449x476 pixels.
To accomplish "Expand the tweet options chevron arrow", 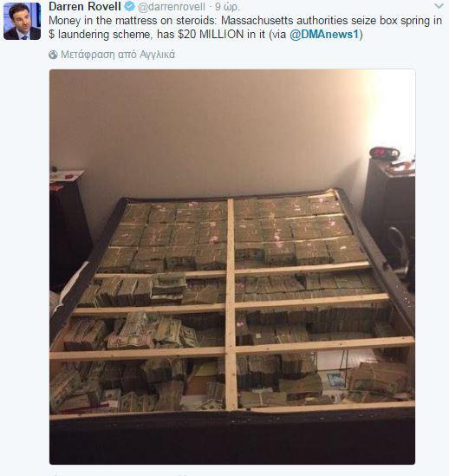I will pyautogui.click(x=439, y=6).
